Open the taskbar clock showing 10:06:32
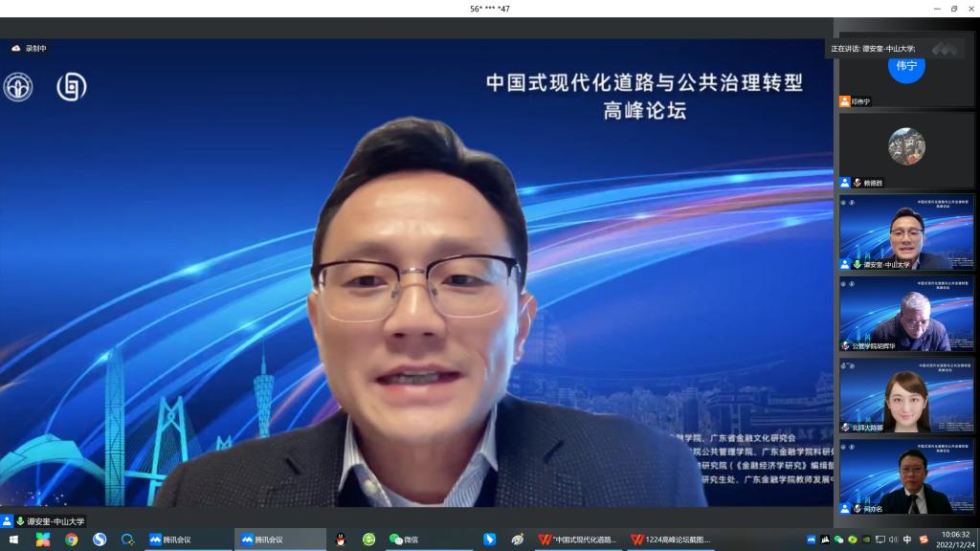Image resolution: width=980 pixels, height=551 pixels. (955, 540)
